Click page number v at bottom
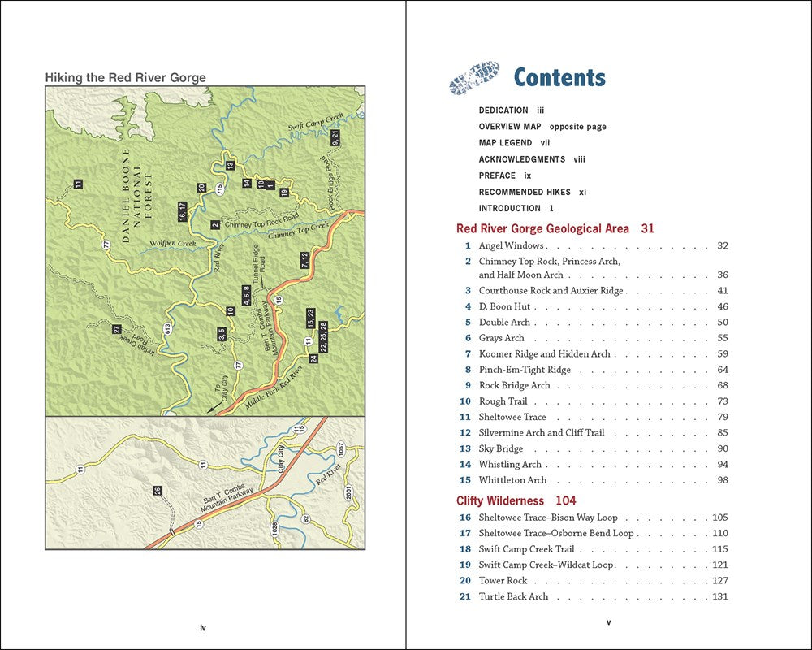This screenshot has width=812, height=650. [608, 622]
